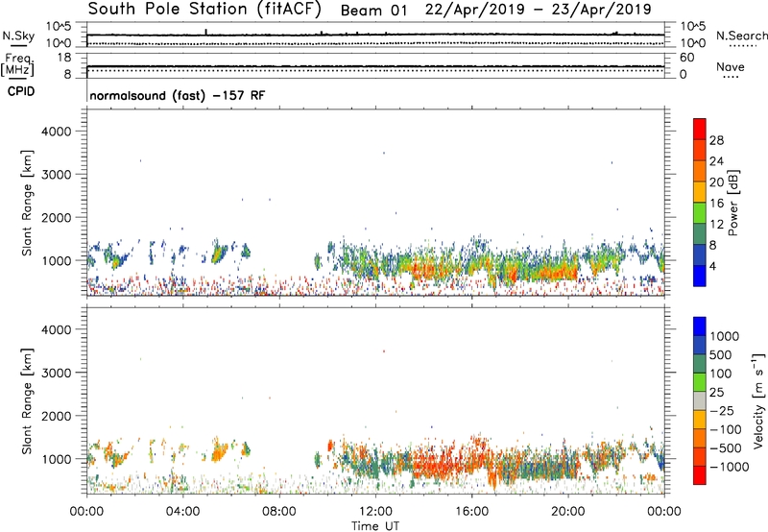Click the "12" label on the Power color bar
This screenshot has height=532, width=768.
pos(716,225)
